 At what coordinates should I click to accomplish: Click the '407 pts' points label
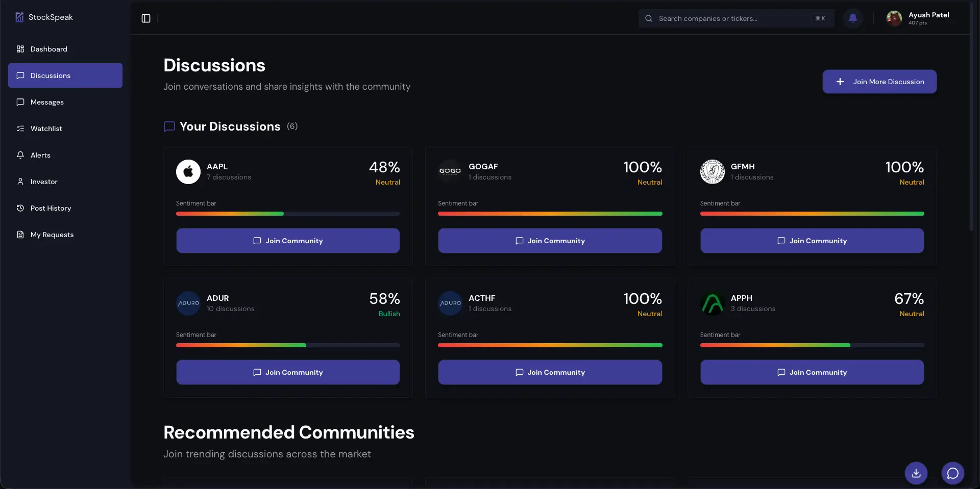click(917, 23)
